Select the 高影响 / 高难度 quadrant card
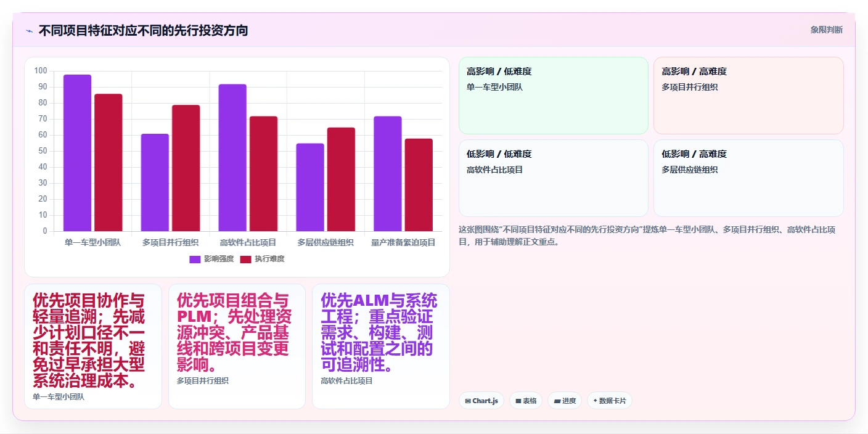 point(748,96)
